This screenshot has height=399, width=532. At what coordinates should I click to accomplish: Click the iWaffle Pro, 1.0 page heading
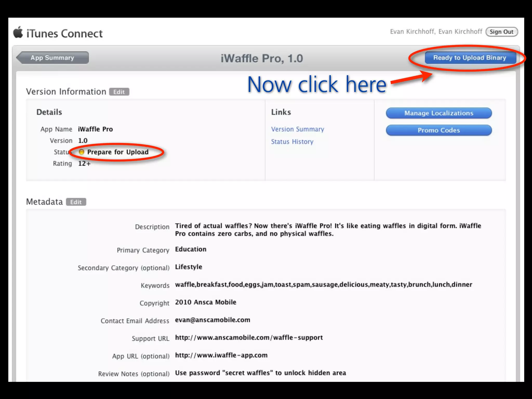point(262,58)
